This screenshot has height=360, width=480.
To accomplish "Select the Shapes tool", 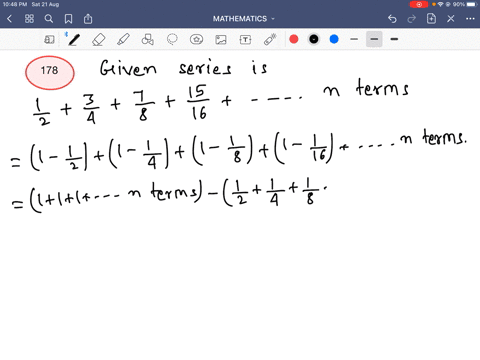I will click(148, 40).
